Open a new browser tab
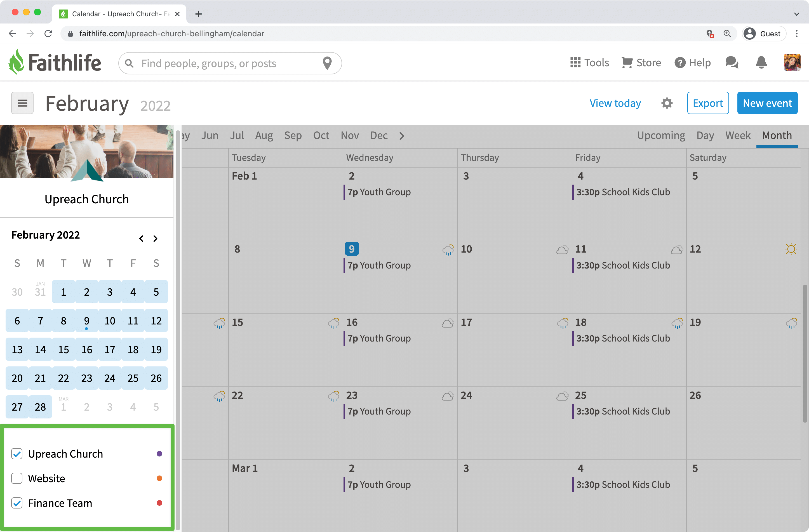809x532 pixels. pos(199,14)
